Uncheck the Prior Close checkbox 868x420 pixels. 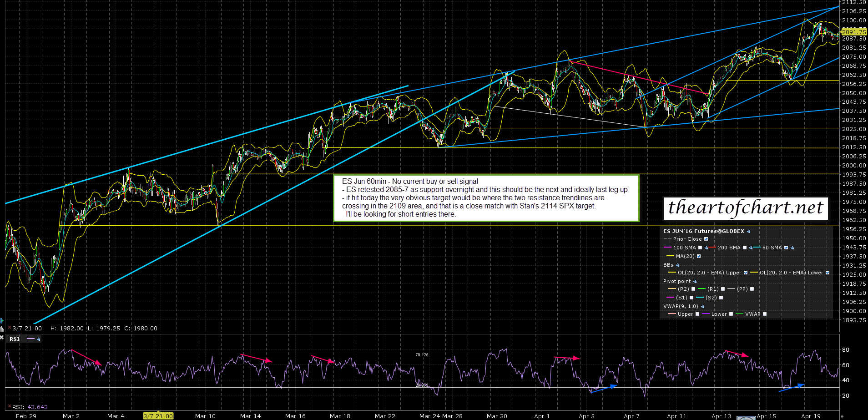click(706, 239)
